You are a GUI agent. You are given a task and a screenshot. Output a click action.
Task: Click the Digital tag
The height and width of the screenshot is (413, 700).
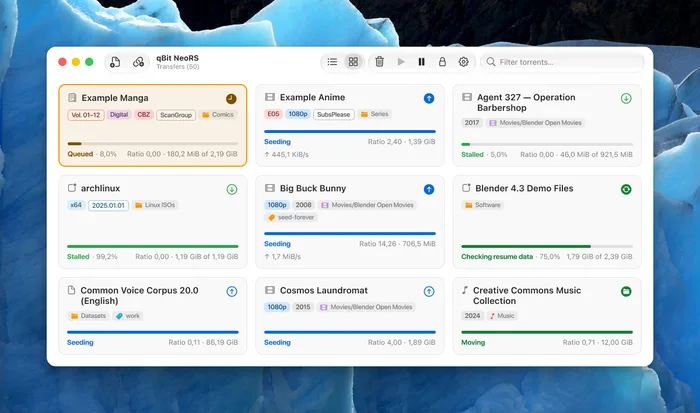[119, 115]
